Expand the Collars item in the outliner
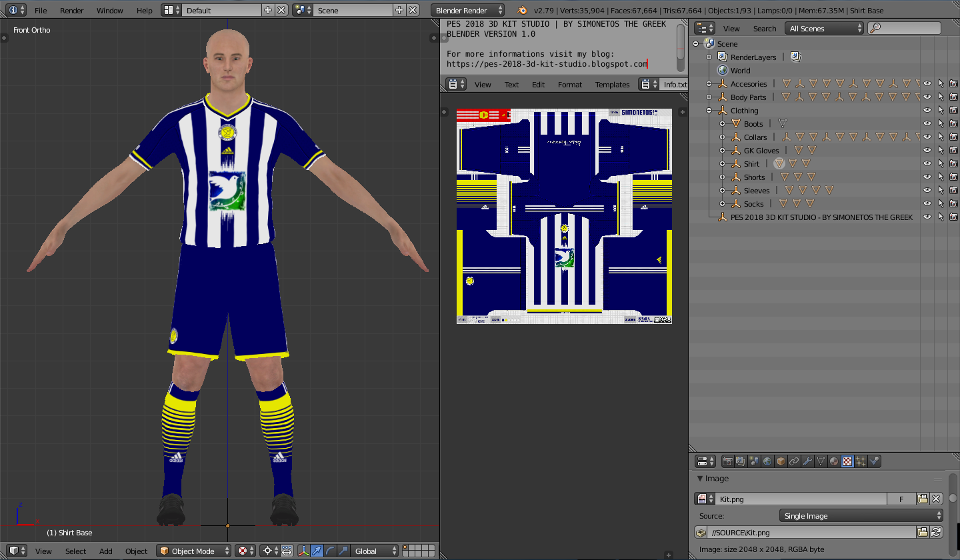 723,137
